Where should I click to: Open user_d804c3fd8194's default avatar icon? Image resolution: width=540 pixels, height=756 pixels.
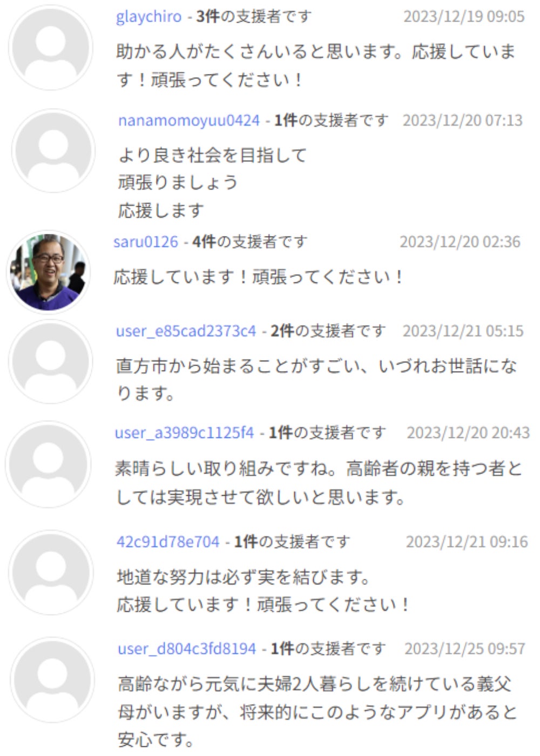(52, 680)
